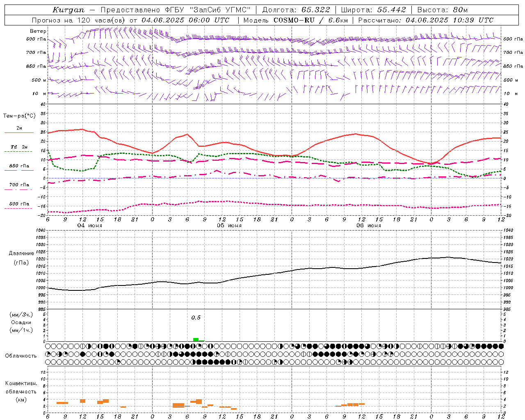Click the "(гПа)" unit under Давление
The height and width of the screenshot is (420, 525).
pyautogui.click(x=21, y=263)
